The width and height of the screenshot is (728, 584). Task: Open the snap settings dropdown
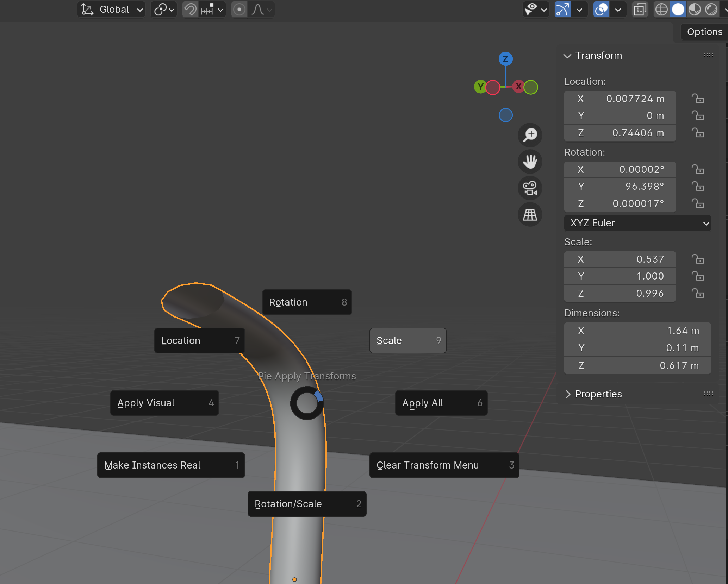click(x=212, y=10)
